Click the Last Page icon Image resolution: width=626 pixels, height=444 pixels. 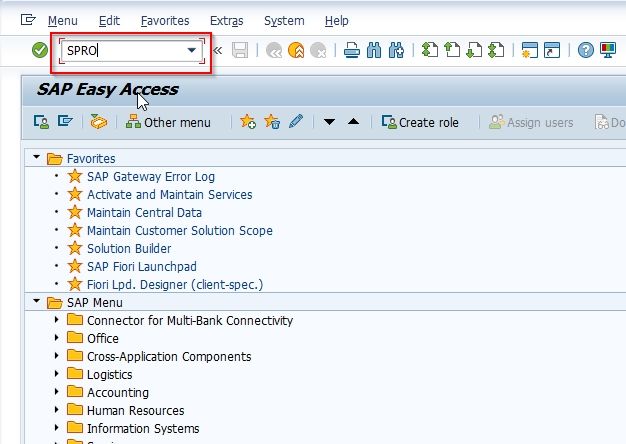(x=496, y=50)
